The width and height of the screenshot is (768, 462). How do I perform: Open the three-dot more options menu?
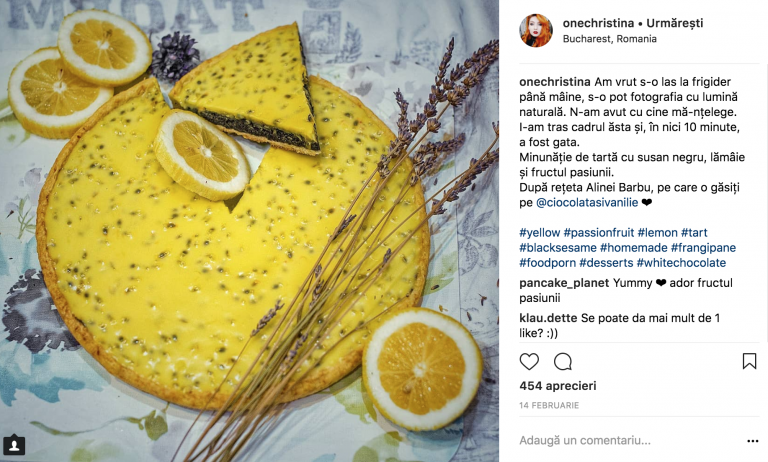752,441
